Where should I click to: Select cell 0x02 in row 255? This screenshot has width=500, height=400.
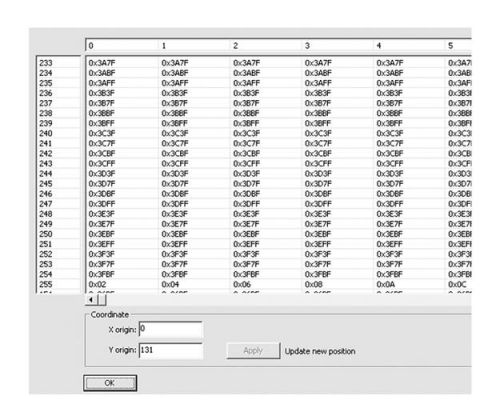pyautogui.click(x=122, y=284)
